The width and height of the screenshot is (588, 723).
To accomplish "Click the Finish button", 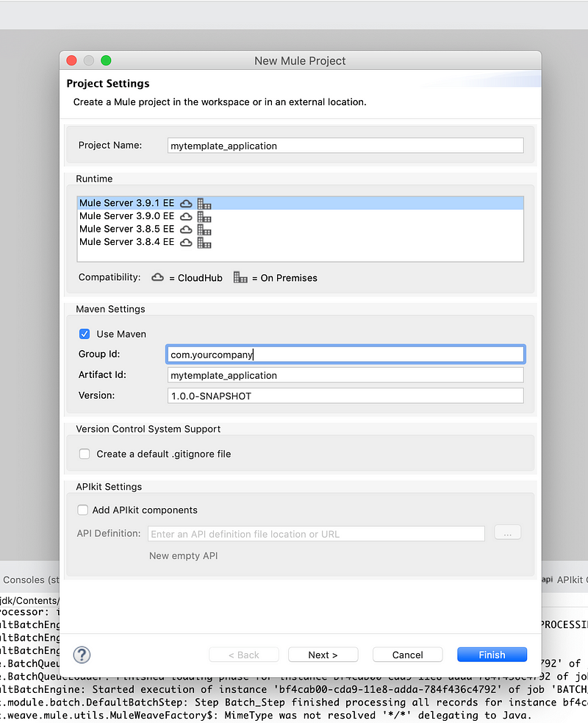I will coord(492,655).
